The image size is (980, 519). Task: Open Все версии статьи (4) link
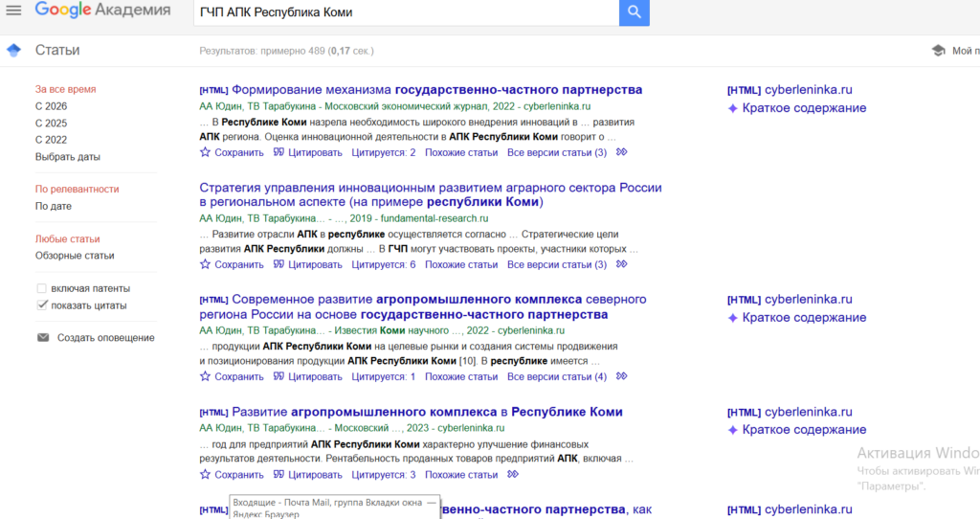coord(557,376)
